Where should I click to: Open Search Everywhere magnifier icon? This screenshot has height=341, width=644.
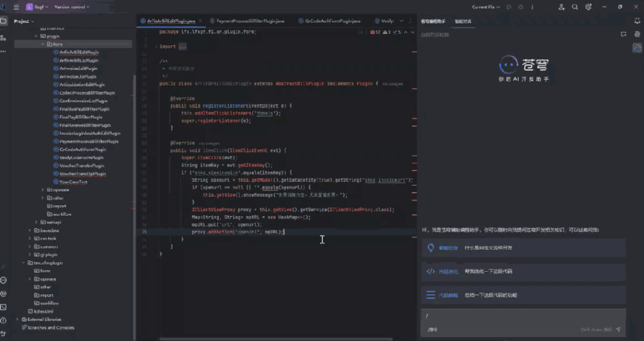(574, 7)
